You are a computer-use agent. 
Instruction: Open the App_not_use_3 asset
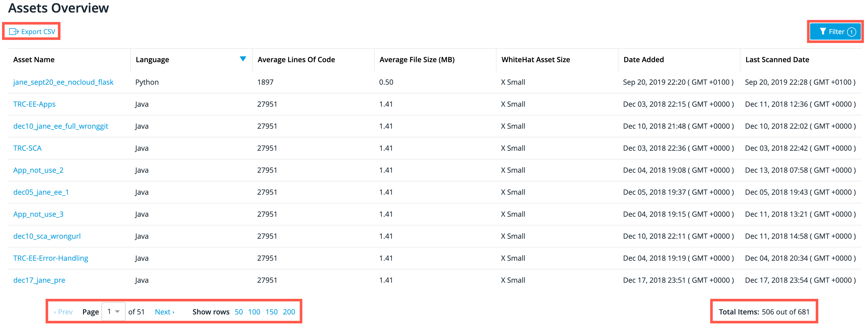[x=38, y=214]
